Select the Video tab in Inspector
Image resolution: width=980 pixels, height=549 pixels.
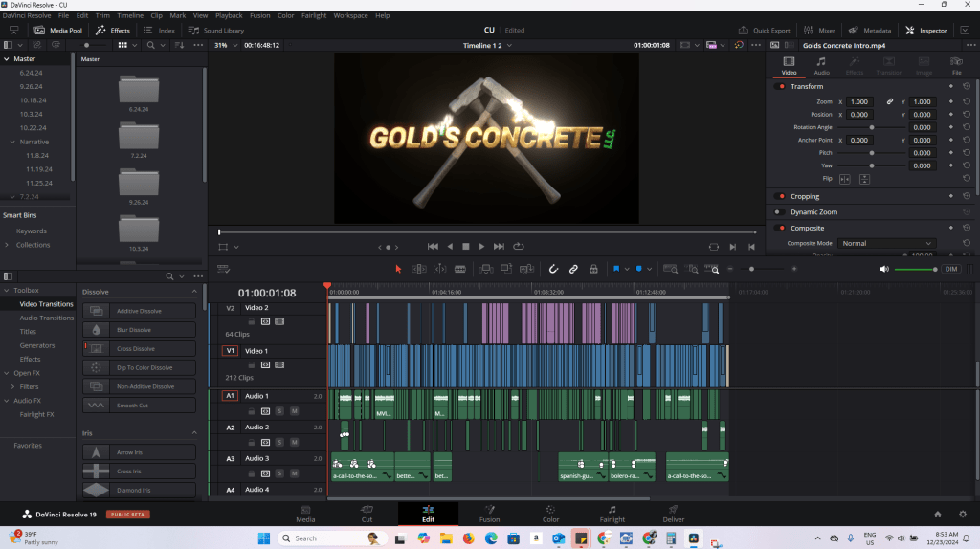coord(789,66)
